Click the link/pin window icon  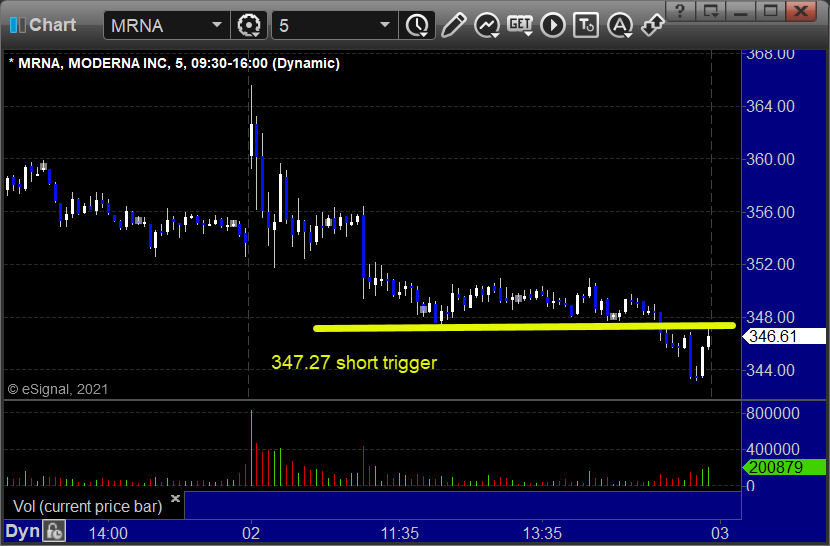pos(653,25)
